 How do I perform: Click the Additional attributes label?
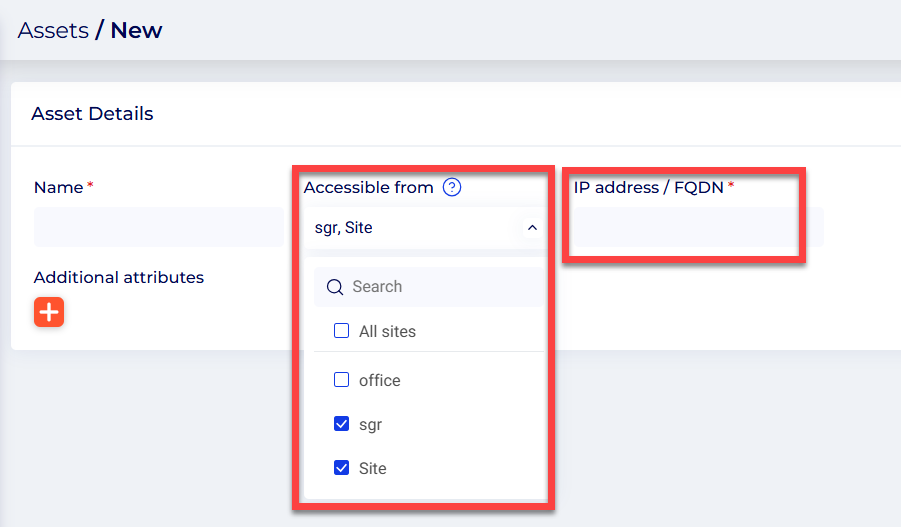click(118, 277)
